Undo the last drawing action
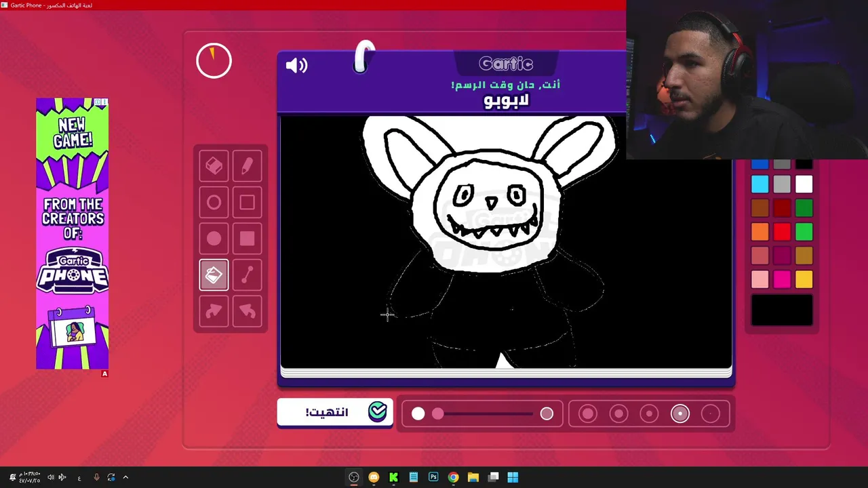The height and width of the screenshot is (488, 868). coord(247,311)
